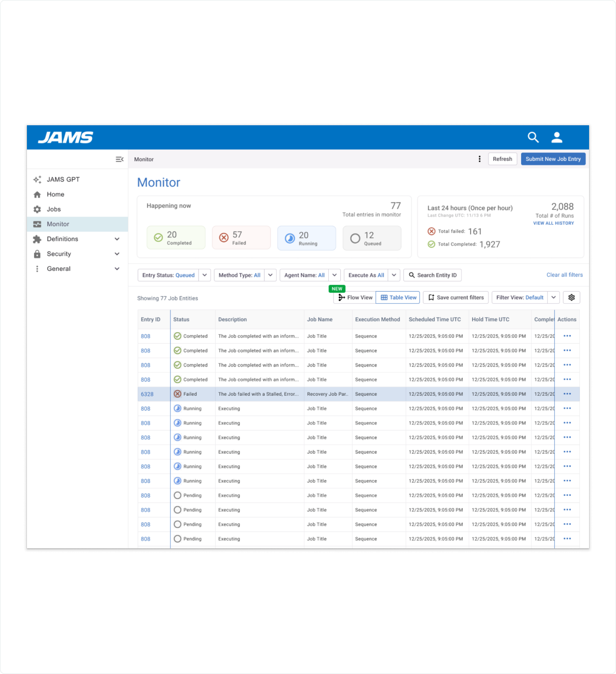Viewport: 616px width, 674px height.
Task: Sort by the Scheduled Time UTC column header
Action: tap(435, 319)
